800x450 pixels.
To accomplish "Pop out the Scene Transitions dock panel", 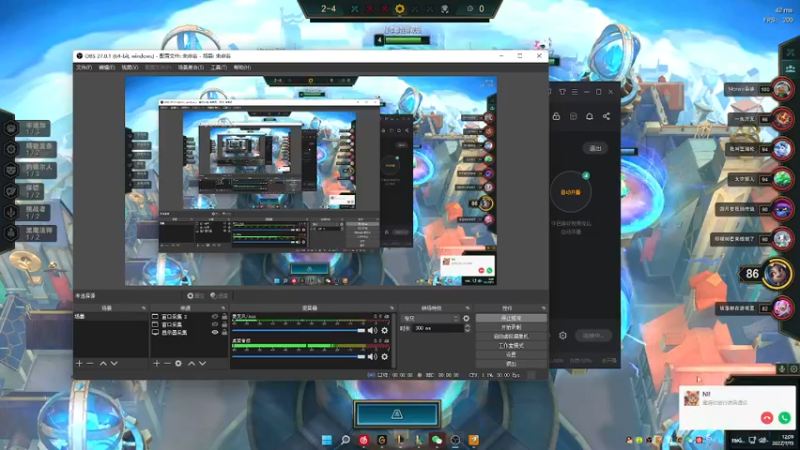I will click(x=467, y=308).
